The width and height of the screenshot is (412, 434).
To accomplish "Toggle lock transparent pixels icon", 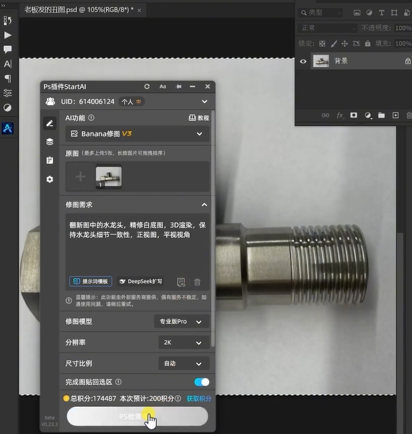I will (x=322, y=44).
